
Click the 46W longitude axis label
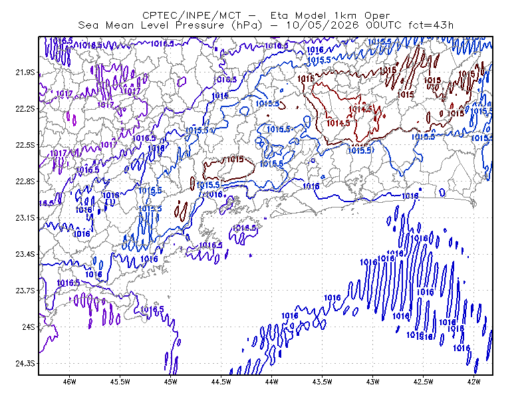70,382
